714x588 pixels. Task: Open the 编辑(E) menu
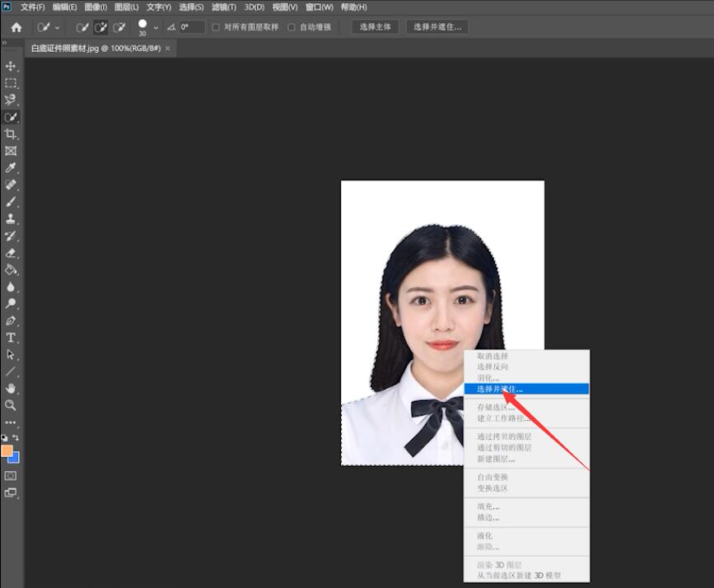(65, 7)
